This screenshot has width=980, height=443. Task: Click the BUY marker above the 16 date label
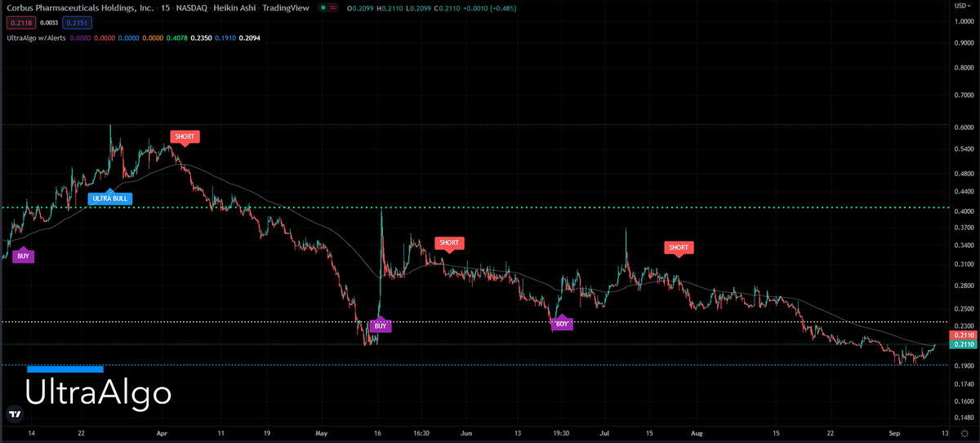[380, 325]
